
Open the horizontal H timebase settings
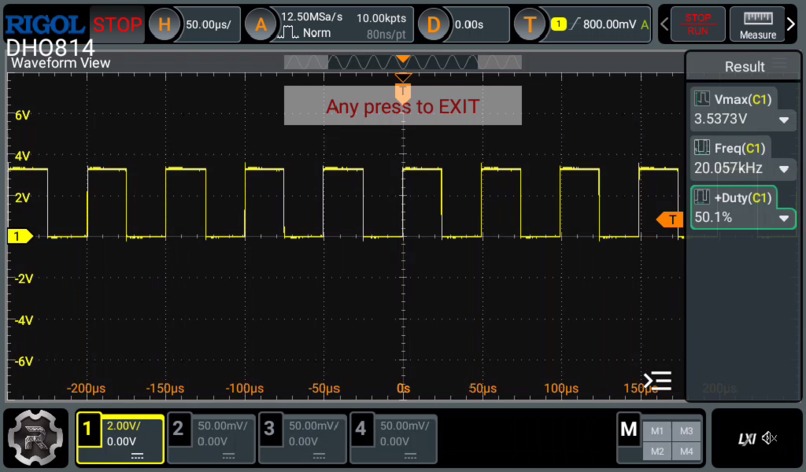click(x=164, y=24)
